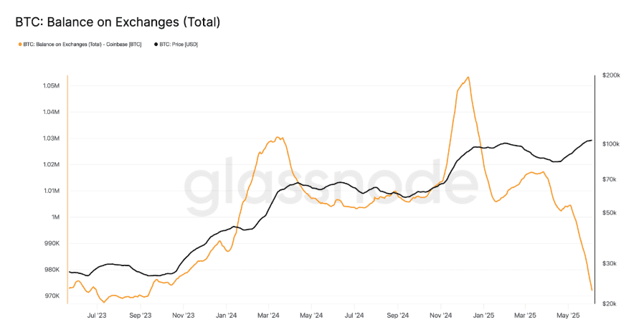This screenshot has height=330, width=644.
Task: Select the 'May '25' x-axis label
Action: (568, 315)
